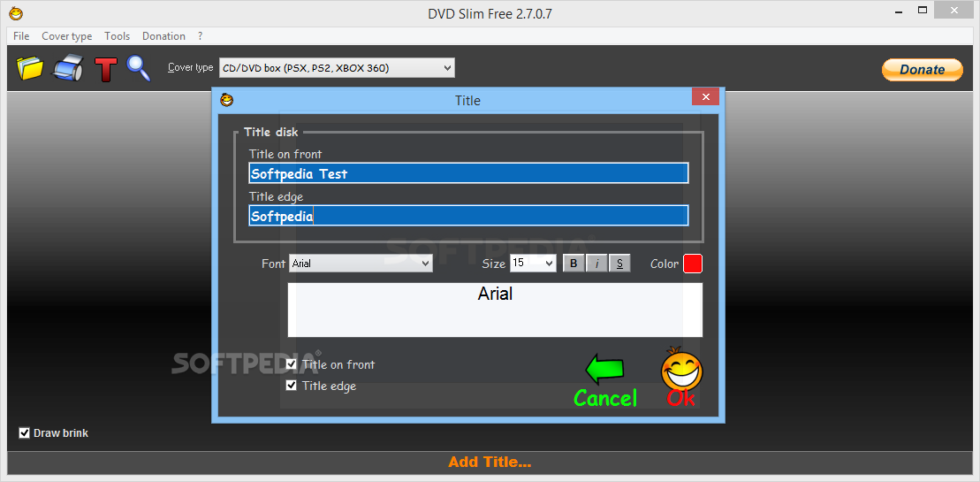
Task: Click the red Ok text label
Action: [x=681, y=398]
